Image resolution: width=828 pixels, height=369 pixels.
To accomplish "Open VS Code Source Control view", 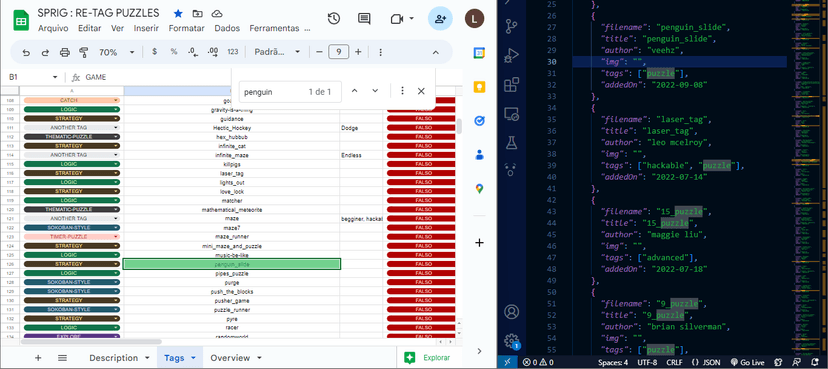I will pyautogui.click(x=511, y=25).
